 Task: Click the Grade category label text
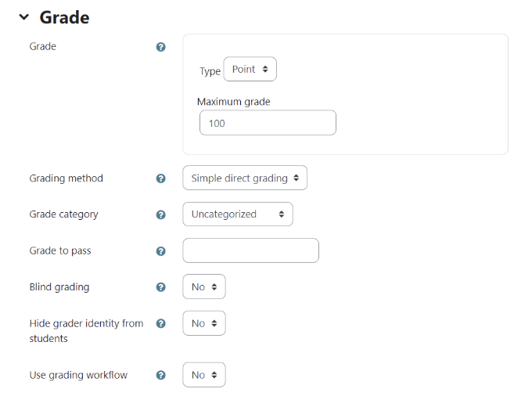point(64,214)
